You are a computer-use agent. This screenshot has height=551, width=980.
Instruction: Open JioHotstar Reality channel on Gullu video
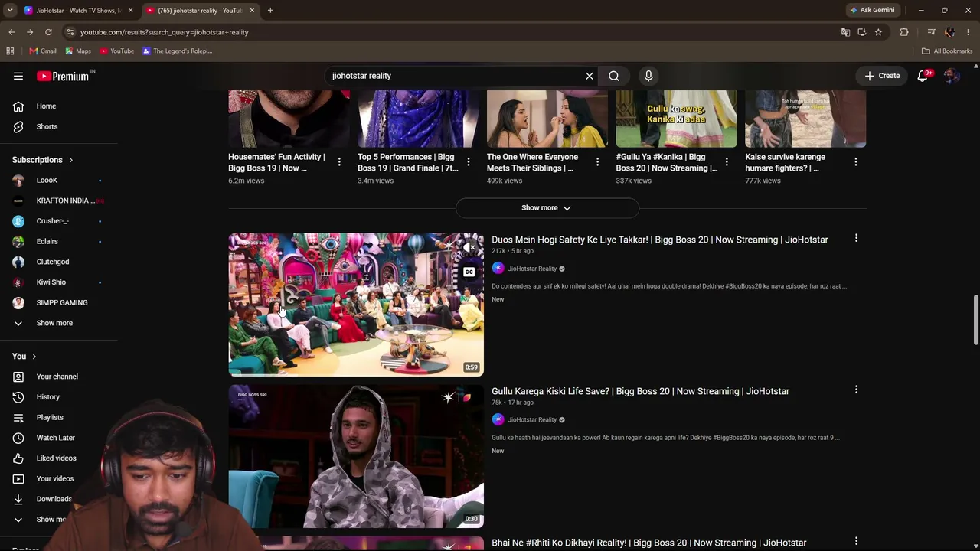coord(532,420)
